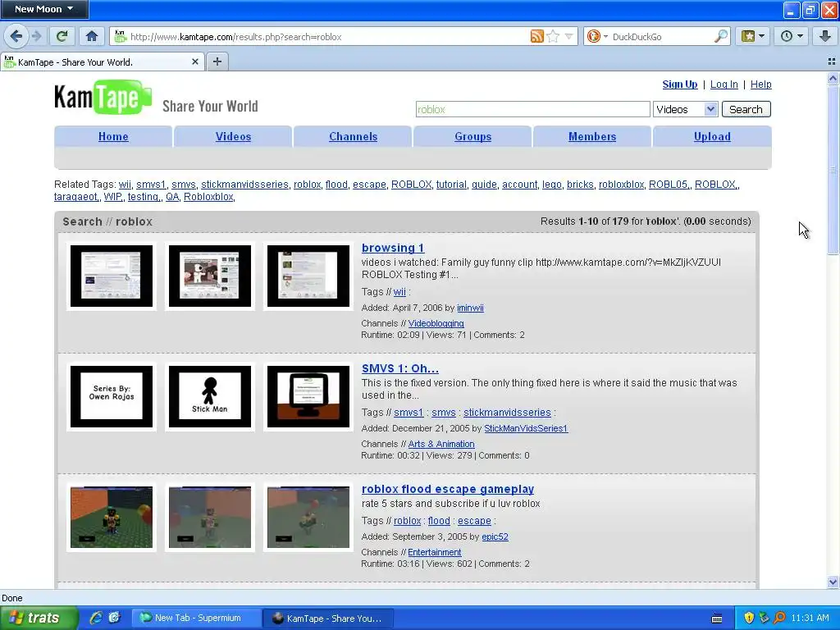
Task: Open Family Guy thumbnail of browsing 1
Action: (x=210, y=276)
